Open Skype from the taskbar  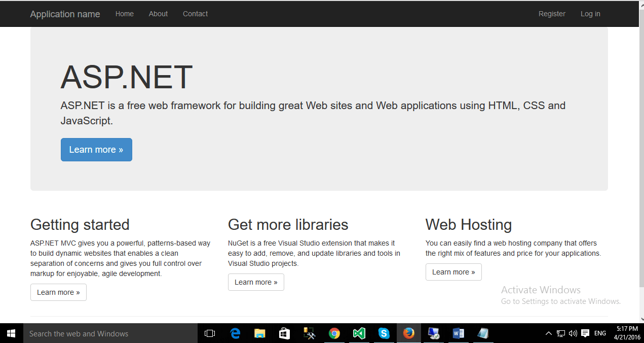point(384,333)
